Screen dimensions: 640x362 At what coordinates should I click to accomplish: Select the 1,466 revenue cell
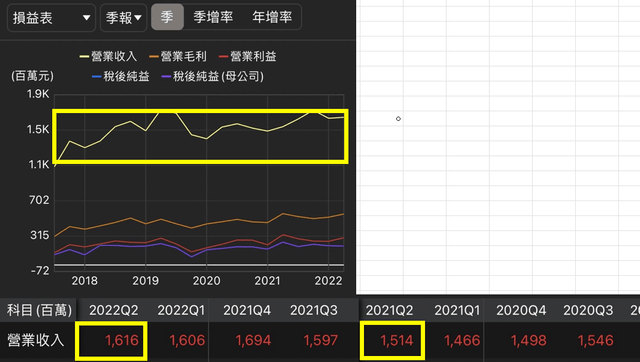coord(462,340)
